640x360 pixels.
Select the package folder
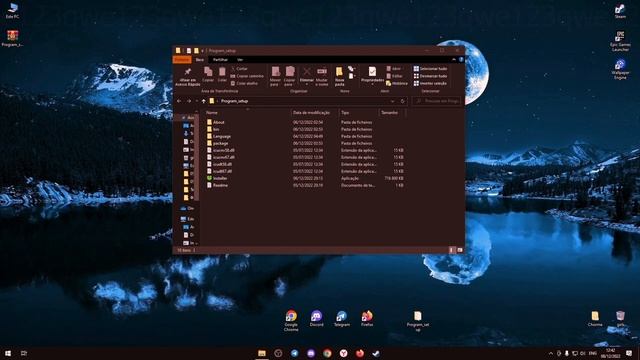pos(220,143)
